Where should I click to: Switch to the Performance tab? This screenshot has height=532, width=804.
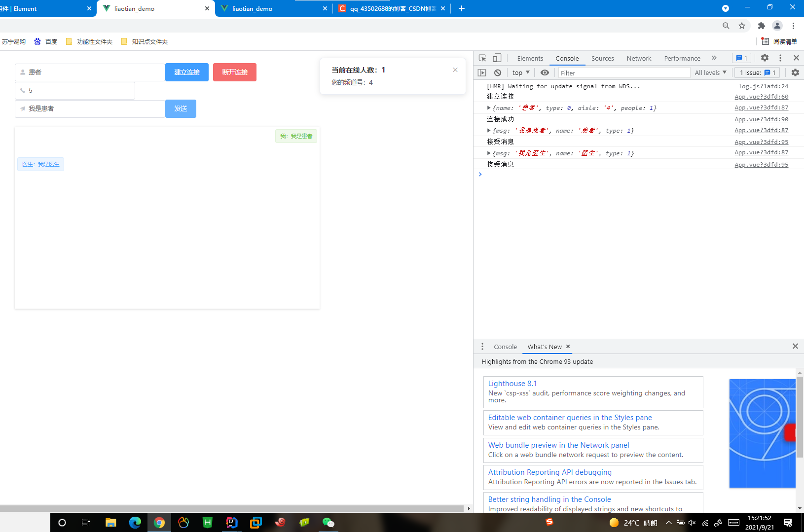point(682,58)
